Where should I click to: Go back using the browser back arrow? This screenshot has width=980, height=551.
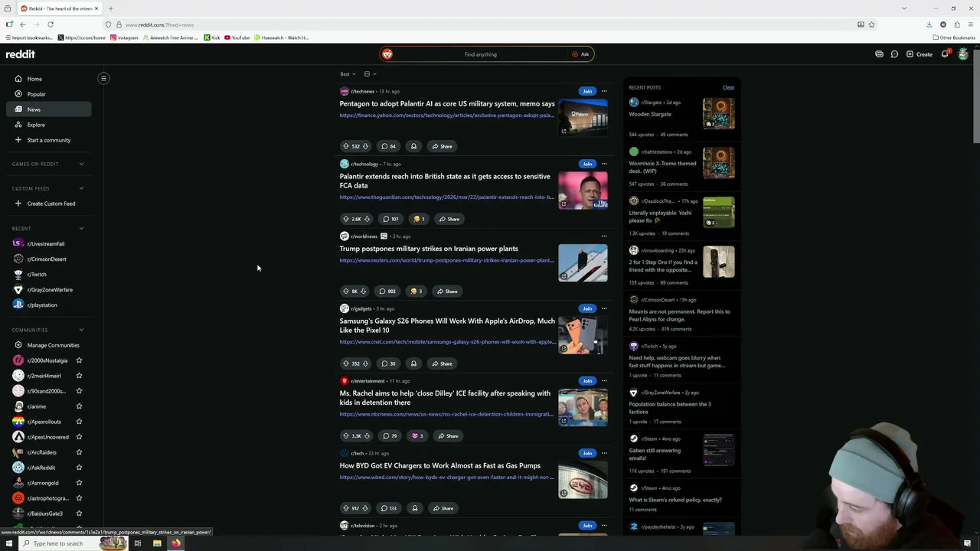(23, 24)
